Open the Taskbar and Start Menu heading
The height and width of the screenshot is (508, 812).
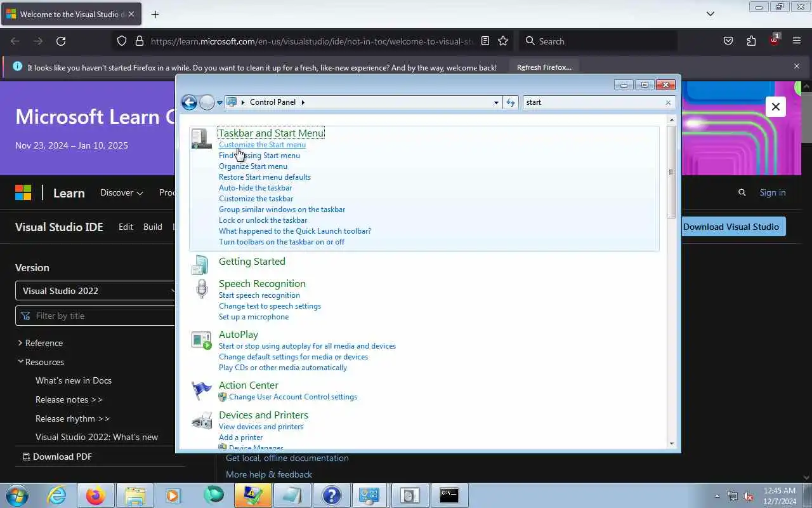click(271, 133)
